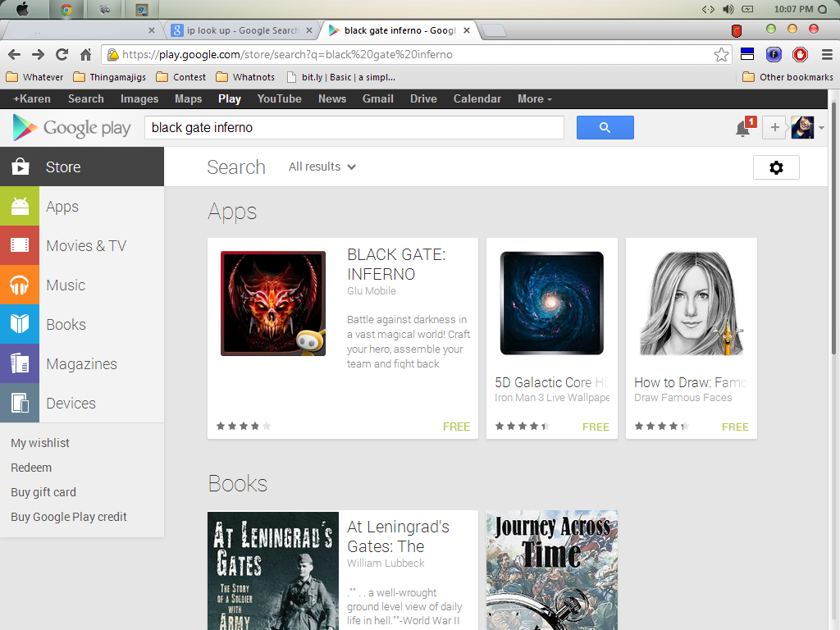Viewport: 840px width, 630px height.
Task: Click the orange headphones Music icon
Action: (20, 285)
